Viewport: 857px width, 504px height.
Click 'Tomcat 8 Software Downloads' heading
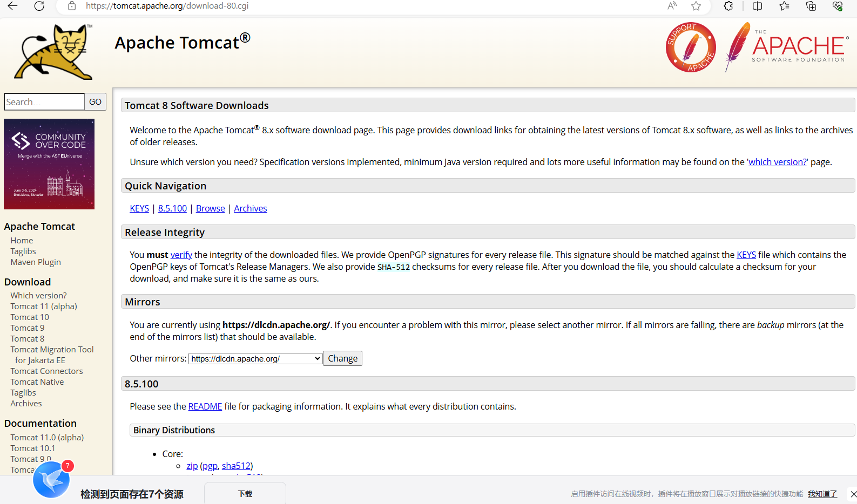point(197,105)
